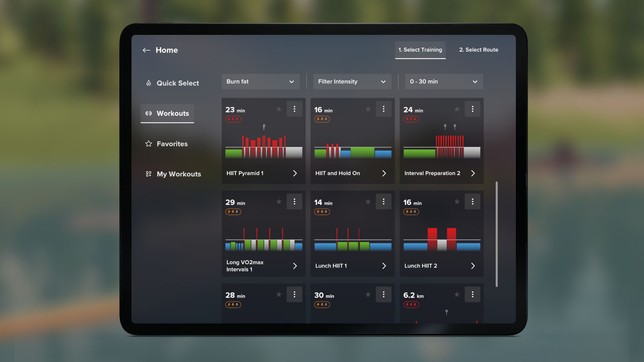Open the Filter Intensity dropdown
Screen dimensions: 644x362
point(352,81)
